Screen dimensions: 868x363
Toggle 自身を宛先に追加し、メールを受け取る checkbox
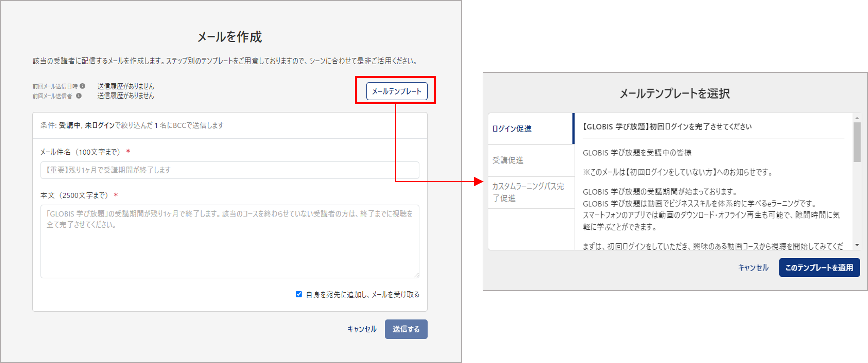point(299,294)
